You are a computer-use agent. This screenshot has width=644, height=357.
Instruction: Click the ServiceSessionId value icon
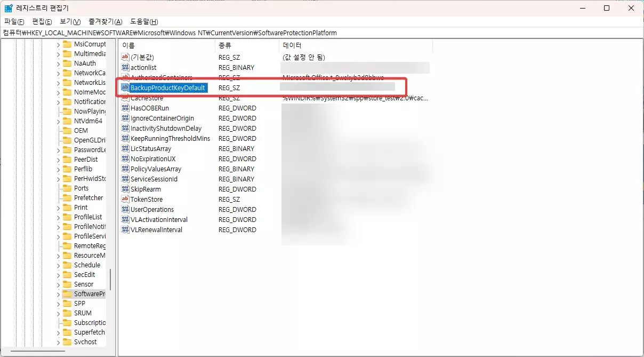click(x=125, y=179)
